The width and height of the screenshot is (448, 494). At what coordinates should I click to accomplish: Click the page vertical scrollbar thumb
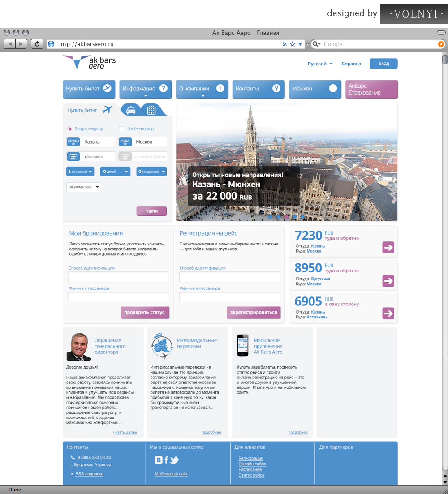(445, 59)
